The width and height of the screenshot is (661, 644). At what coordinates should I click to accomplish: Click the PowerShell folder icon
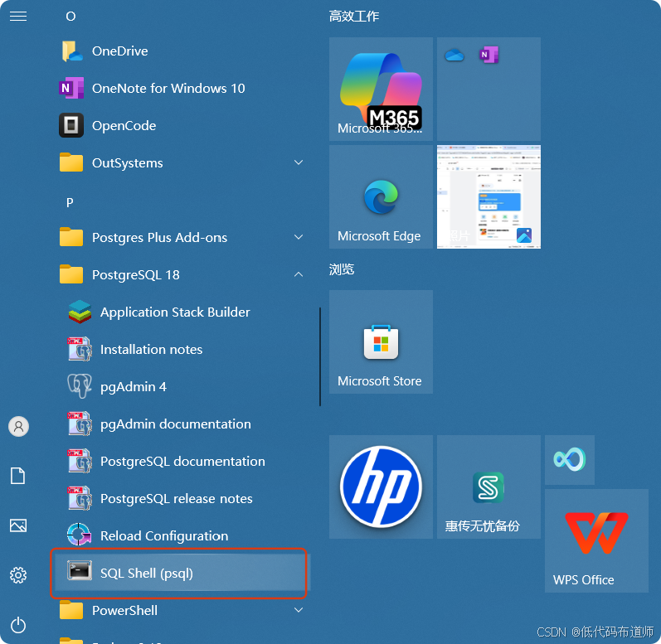pyautogui.click(x=71, y=610)
